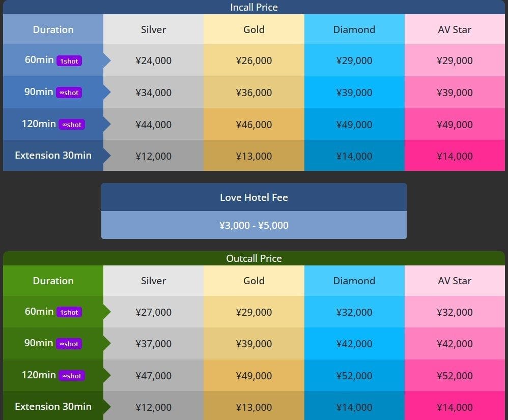
Task: Select the Outcall Silver 90min ¥37,000 price
Action: pyautogui.click(x=154, y=344)
